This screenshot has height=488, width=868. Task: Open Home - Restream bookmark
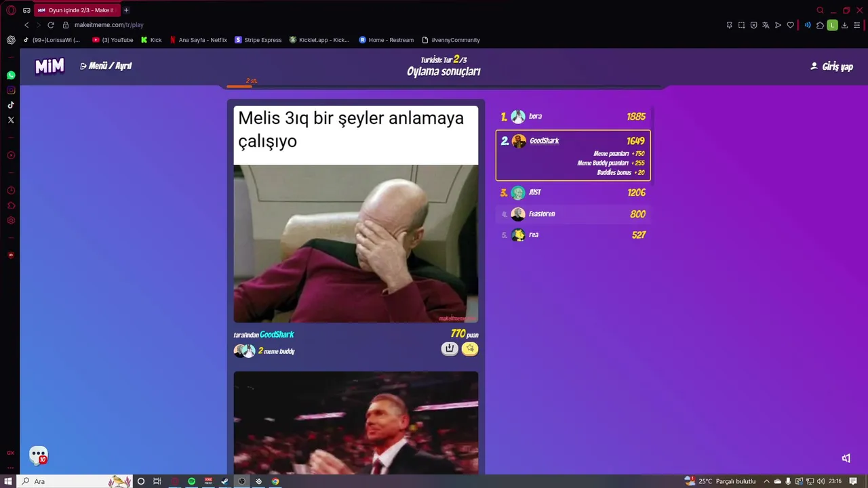[387, 40]
